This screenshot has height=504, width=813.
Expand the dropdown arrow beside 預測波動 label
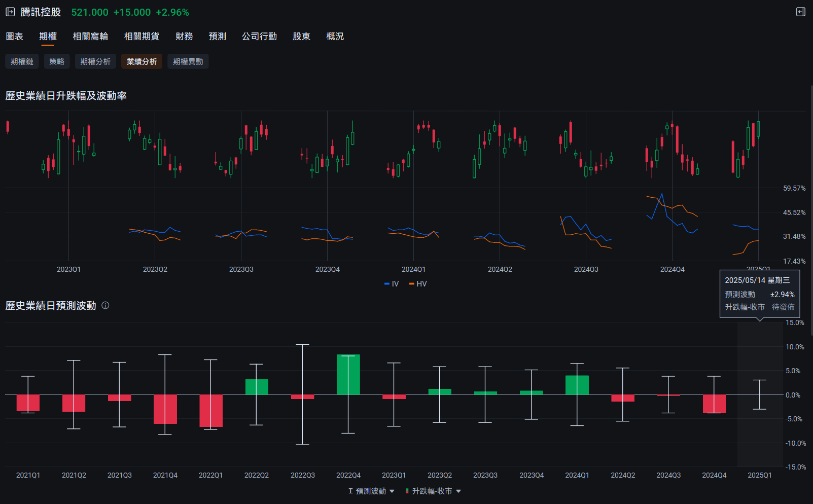tap(391, 491)
